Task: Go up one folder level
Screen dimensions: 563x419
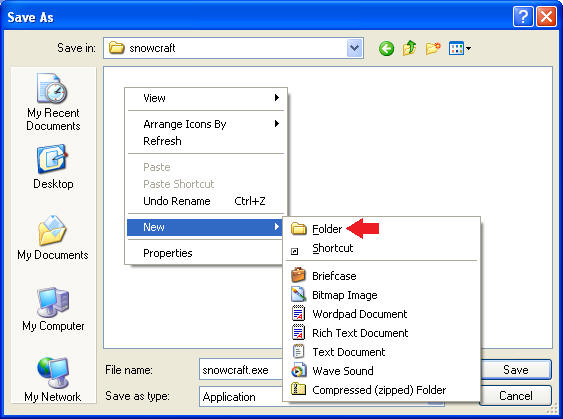Action: [409, 48]
